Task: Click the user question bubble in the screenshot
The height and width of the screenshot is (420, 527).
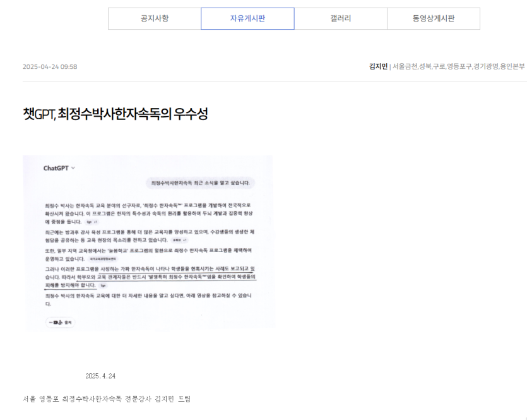Action: coord(200,183)
